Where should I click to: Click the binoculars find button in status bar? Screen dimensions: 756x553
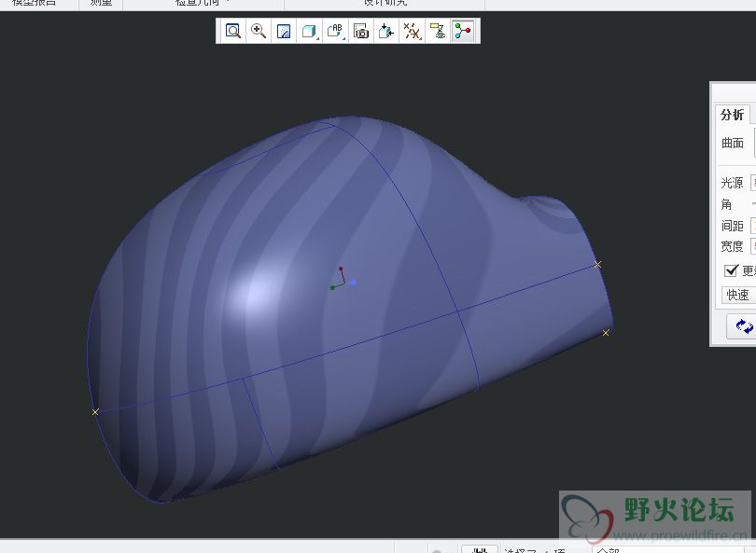point(480,548)
